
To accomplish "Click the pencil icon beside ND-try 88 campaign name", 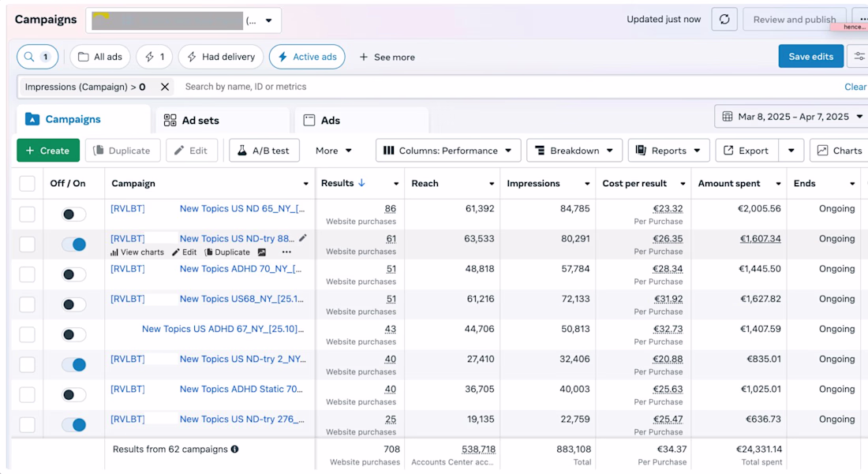I will tap(303, 238).
